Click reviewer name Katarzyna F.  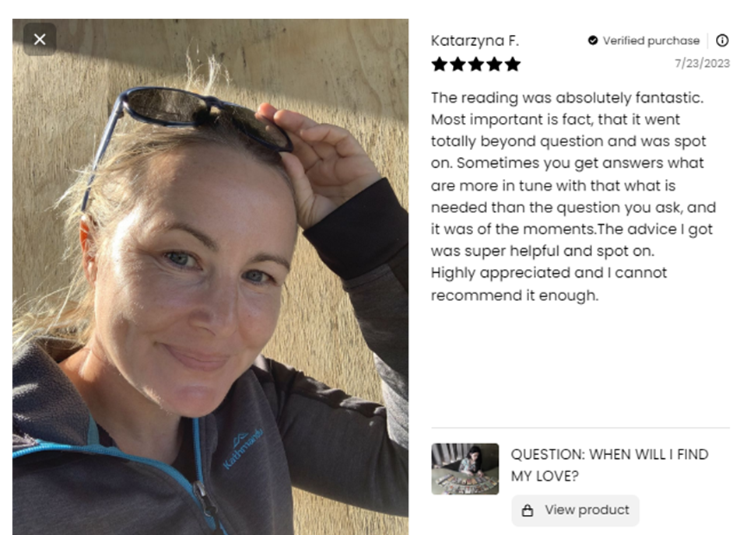tap(475, 40)
